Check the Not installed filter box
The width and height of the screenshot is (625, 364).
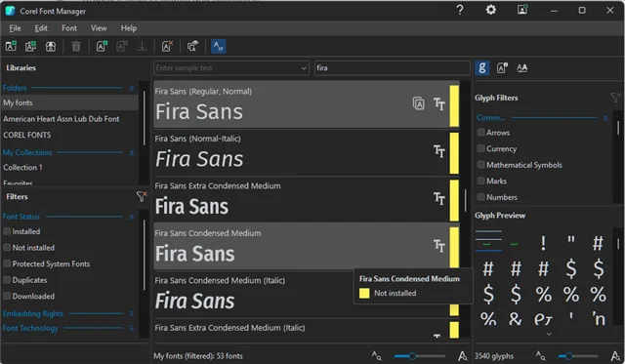coord(7,247)
